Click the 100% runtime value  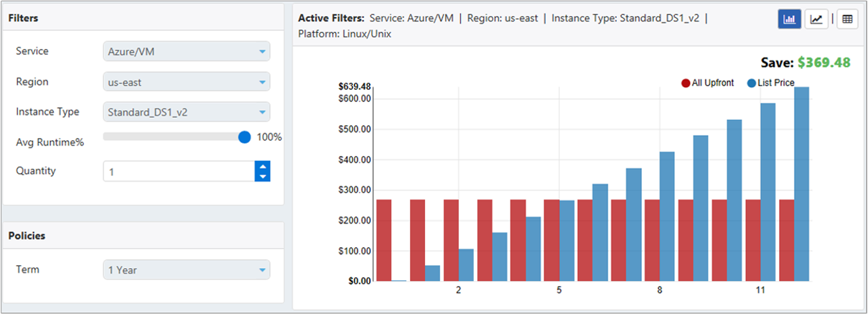pos(269,137)
